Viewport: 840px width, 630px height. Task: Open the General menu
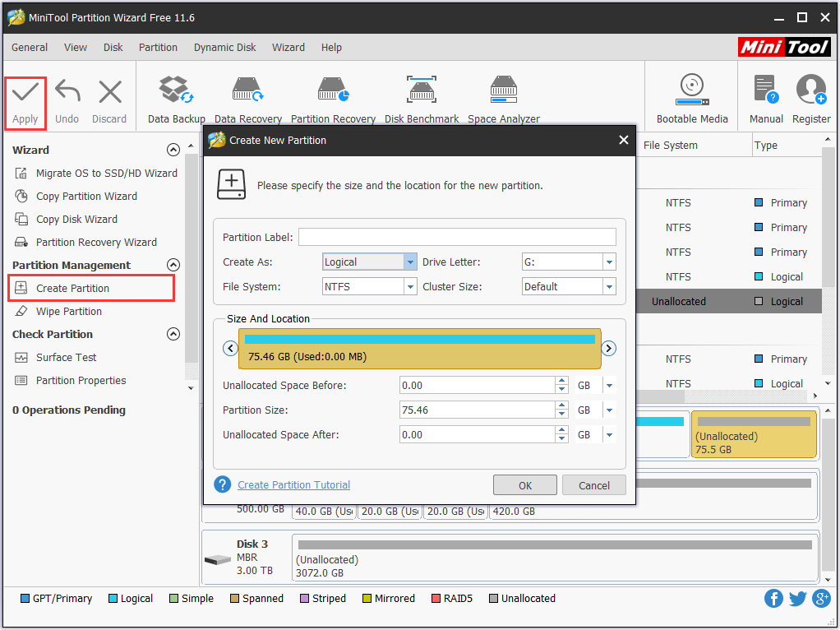click(30, 47)
